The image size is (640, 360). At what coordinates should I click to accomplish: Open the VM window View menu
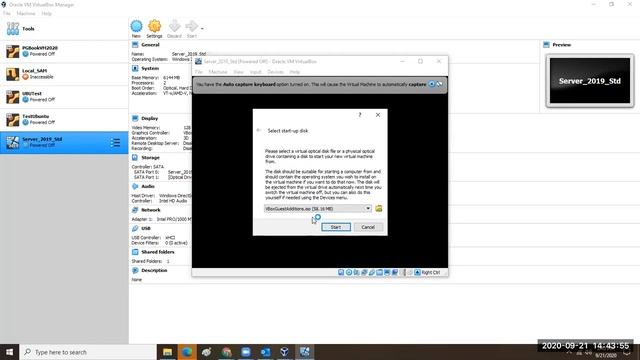point(238,72)
